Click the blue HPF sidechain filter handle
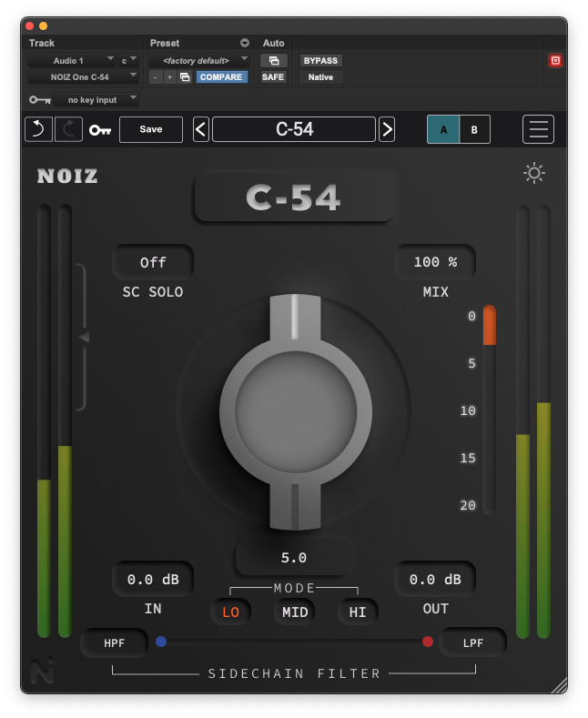 (161, 642)
